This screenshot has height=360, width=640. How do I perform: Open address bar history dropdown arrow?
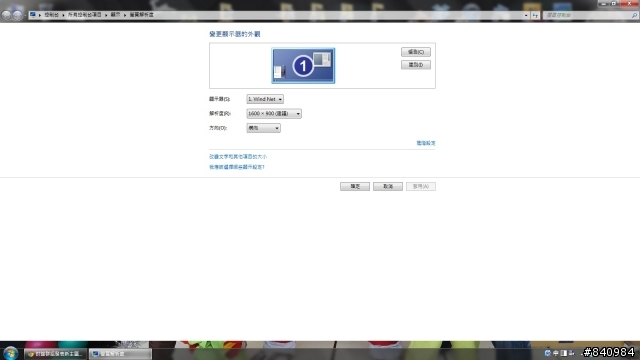[x=526, y=15]
